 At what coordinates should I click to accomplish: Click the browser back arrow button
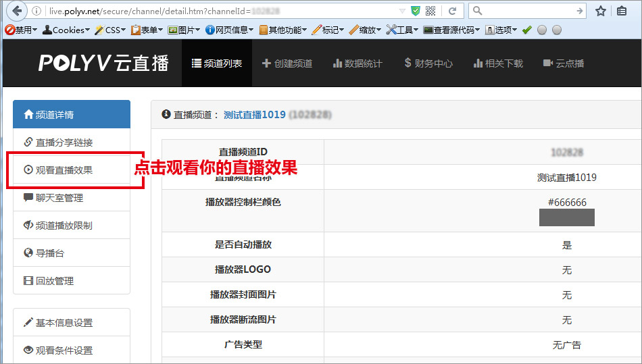(x=16, y=11)
